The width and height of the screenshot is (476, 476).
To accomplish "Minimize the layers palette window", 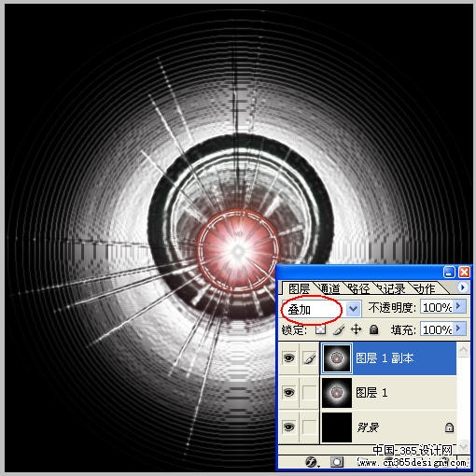I will pos(449,273).
